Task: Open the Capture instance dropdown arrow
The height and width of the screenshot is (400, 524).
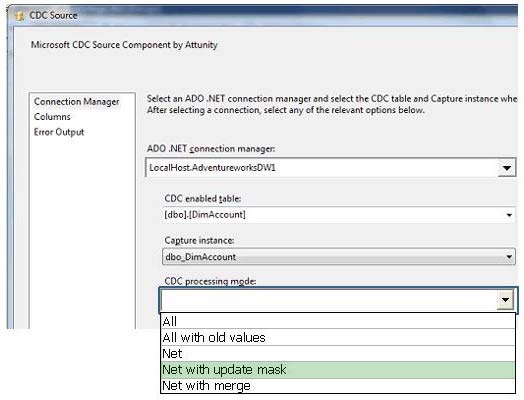Action: pos(509,257)
